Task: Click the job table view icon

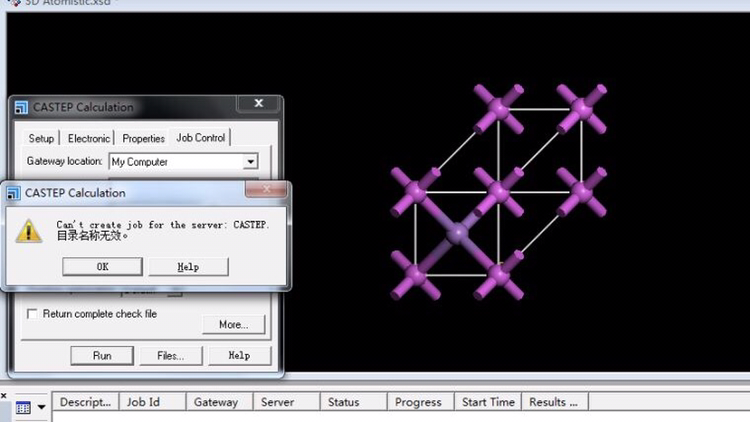Action: point(23,408)
